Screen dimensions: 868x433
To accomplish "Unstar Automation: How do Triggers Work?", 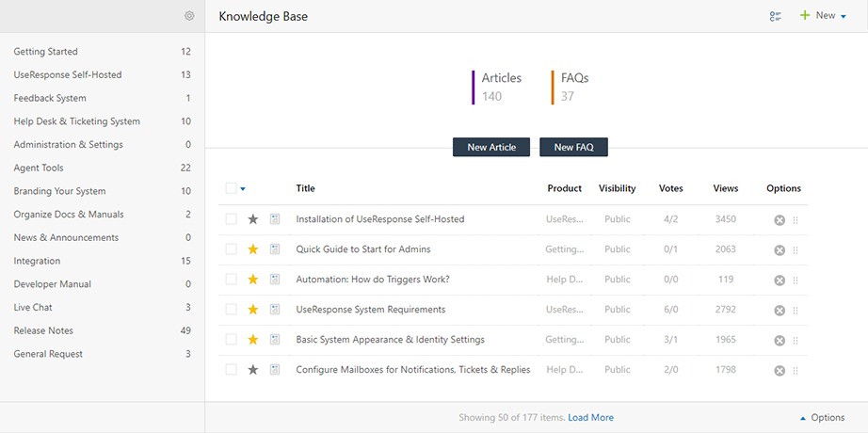I will pos(253,279).
